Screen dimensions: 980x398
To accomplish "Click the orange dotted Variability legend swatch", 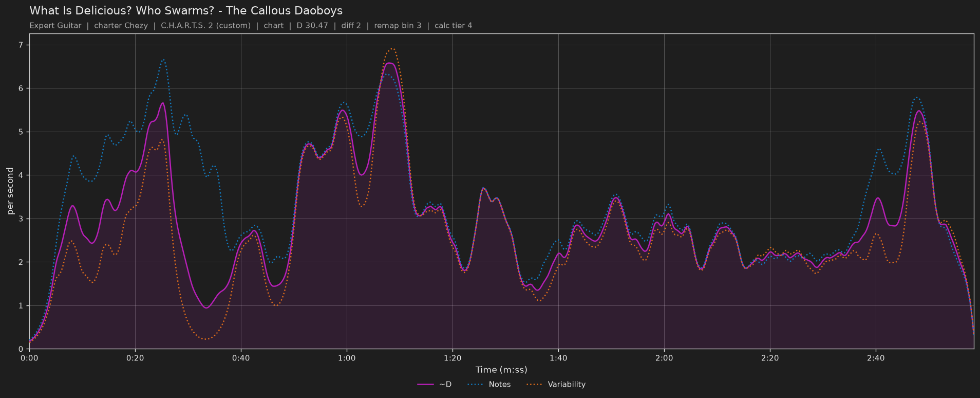I will [535, 385].
